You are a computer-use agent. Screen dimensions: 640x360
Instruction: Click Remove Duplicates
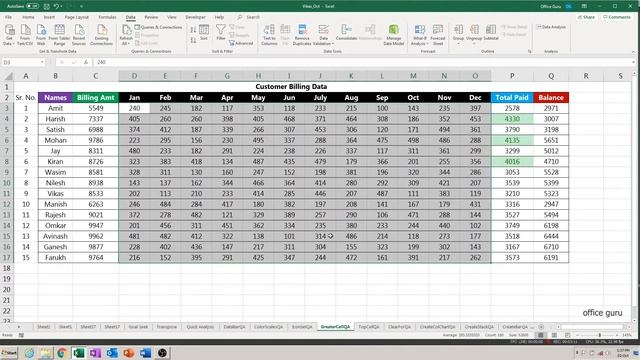302,35
